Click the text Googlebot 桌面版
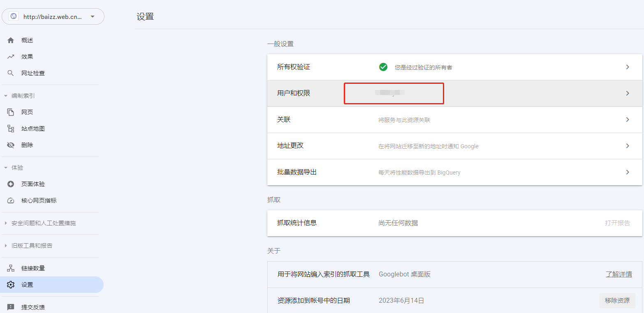The width and height of the screenshot is (644, 313). pos(404,274)
